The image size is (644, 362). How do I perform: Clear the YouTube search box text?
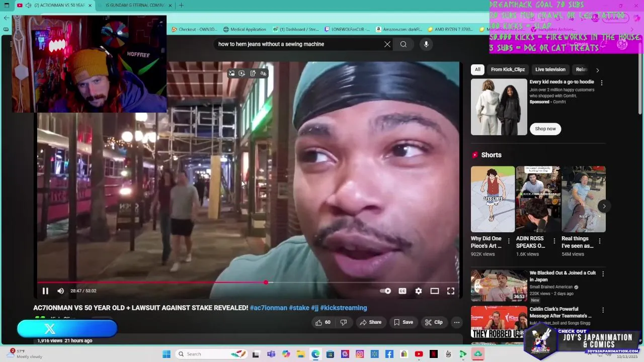click(x=387, y=44)
